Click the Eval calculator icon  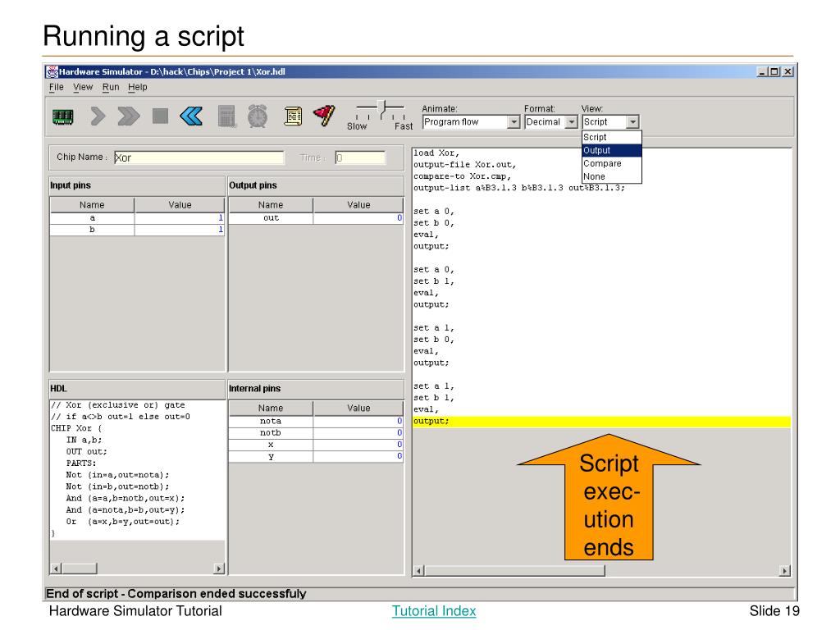click(226, 116)
